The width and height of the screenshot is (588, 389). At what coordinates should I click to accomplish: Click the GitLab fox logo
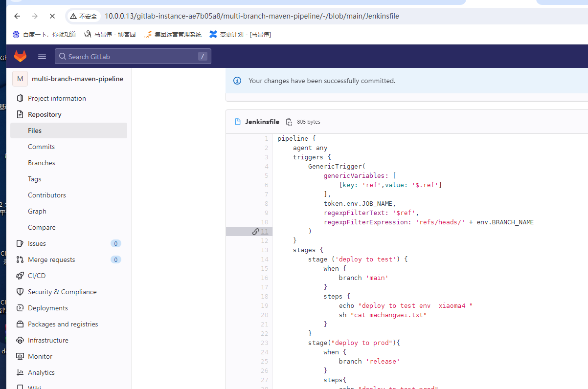coord(20,56)
